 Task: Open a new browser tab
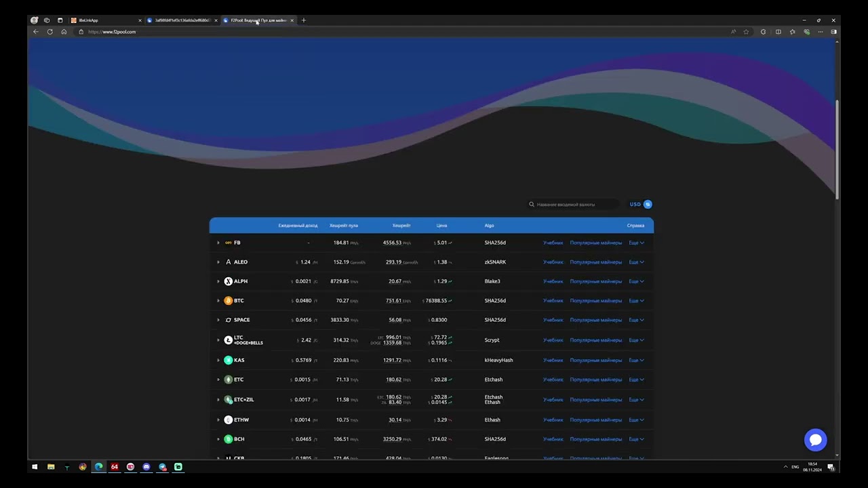[x=303, y=20]
